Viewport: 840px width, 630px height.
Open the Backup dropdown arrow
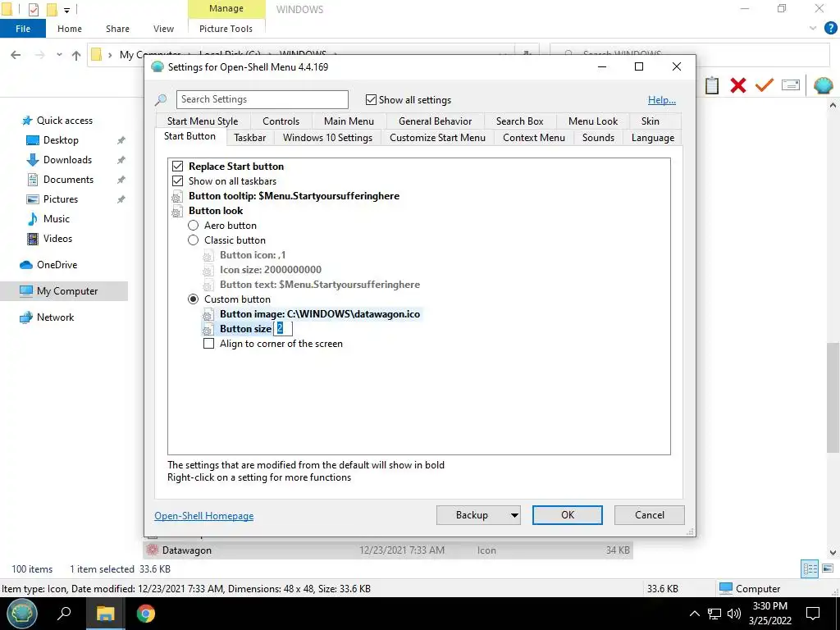(x=514, y=515)
